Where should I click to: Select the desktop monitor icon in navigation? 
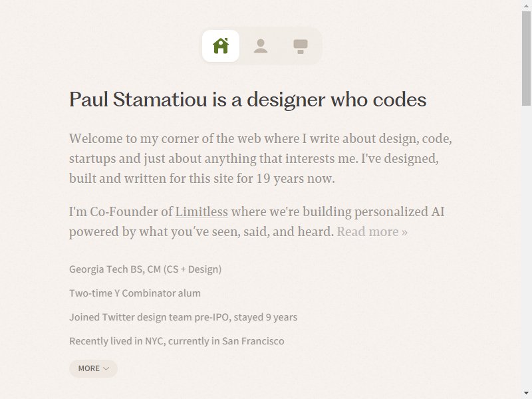pos(301,46)
